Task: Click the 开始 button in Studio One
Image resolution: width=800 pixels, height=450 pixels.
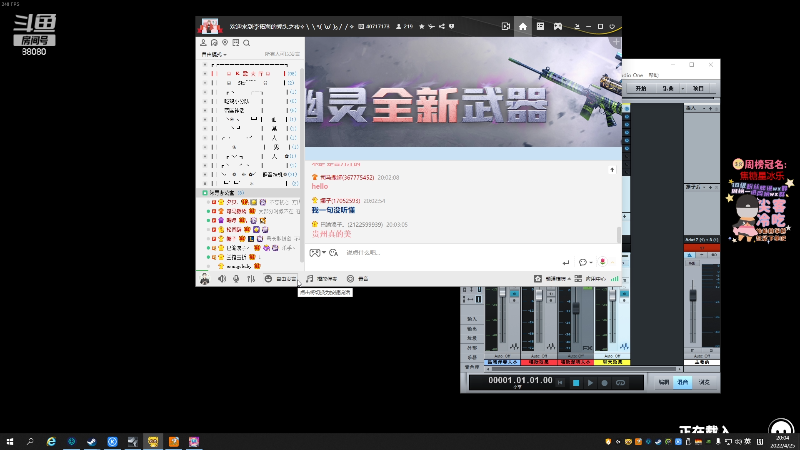Action: coord(641,88)
